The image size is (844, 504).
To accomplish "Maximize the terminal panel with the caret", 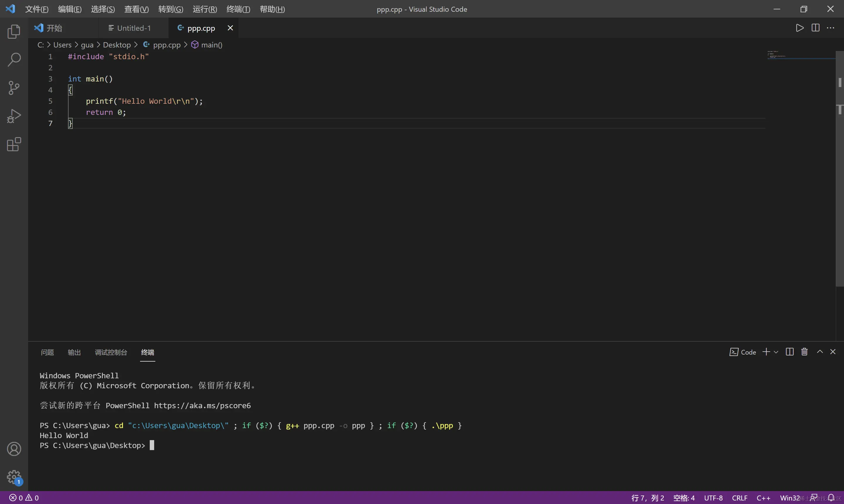I will click(x=820, y=352).
